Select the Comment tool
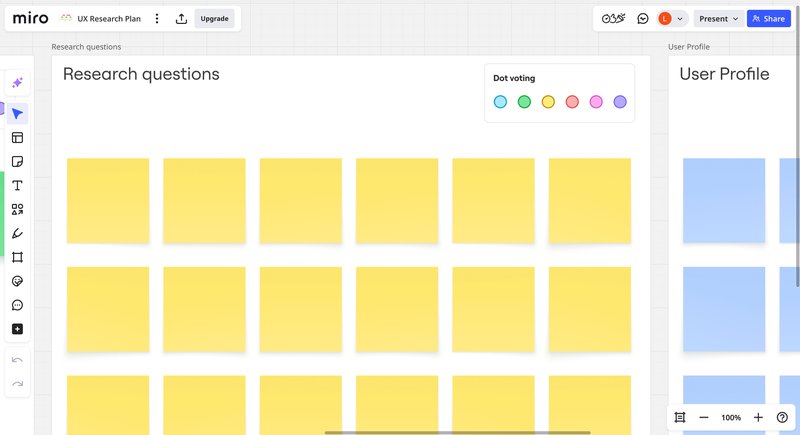The image size is (800, 435). pos(17,305)
